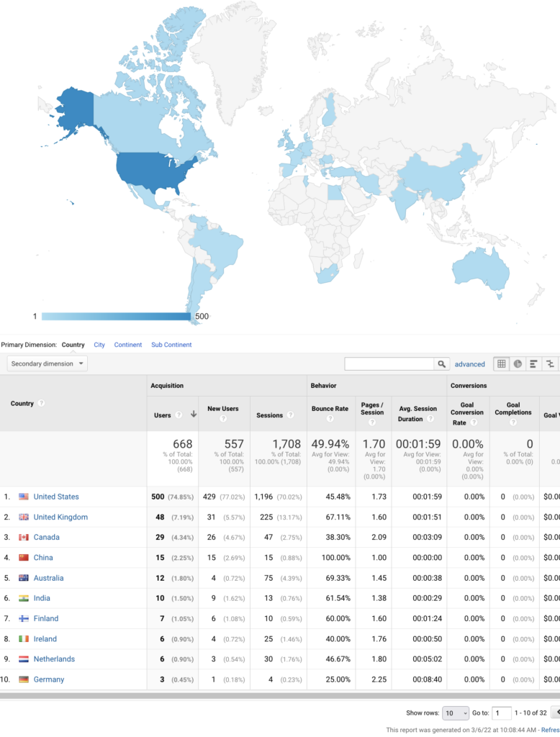Viewport: 560px width, 737px height.
Task: Click the 668 total users value
Action: coord(182,444)
